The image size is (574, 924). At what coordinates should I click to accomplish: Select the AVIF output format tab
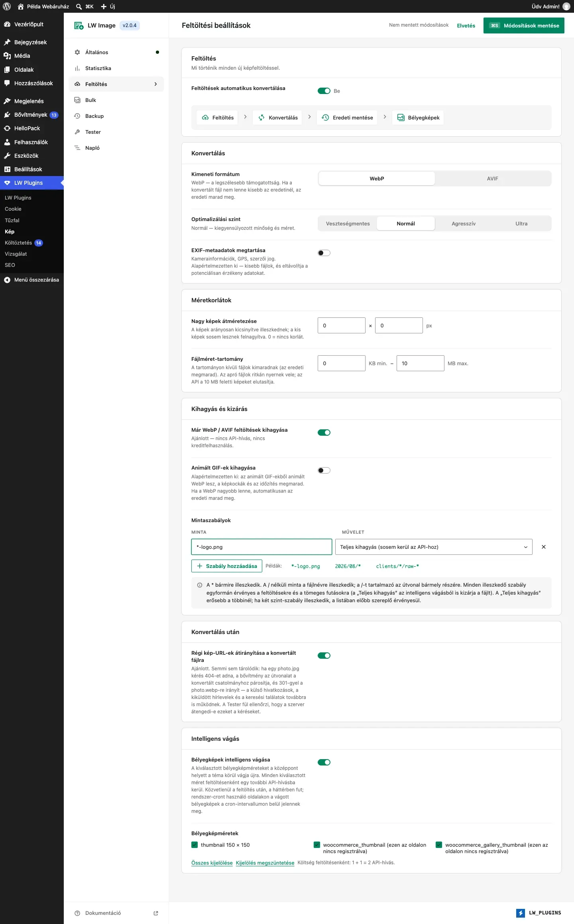pyautogui.click(x=493, y=179)
